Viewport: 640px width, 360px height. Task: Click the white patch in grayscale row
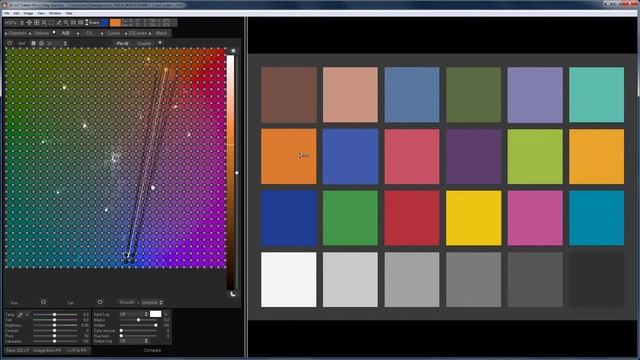tap(289, 280)
